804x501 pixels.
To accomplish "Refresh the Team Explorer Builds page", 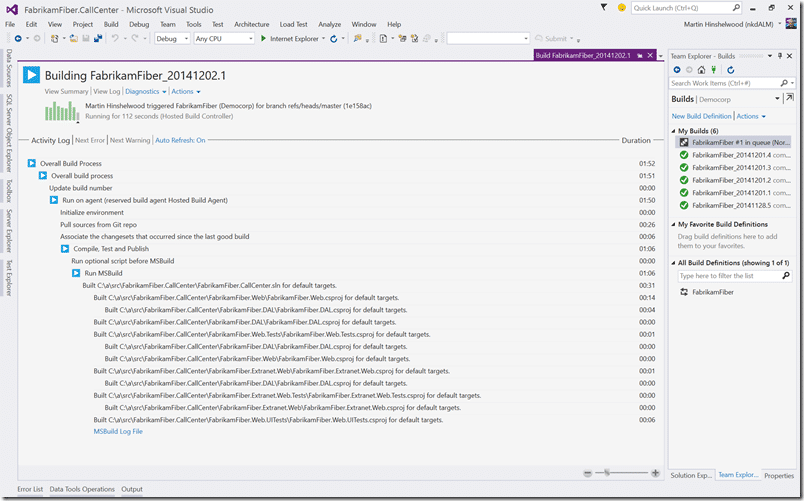I will click(731, 70).
